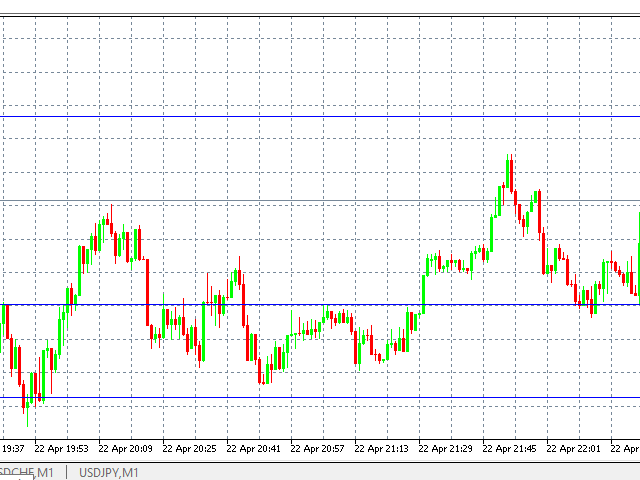
Task: Click the long red candle after 20:09
Action: coord(147,292)
